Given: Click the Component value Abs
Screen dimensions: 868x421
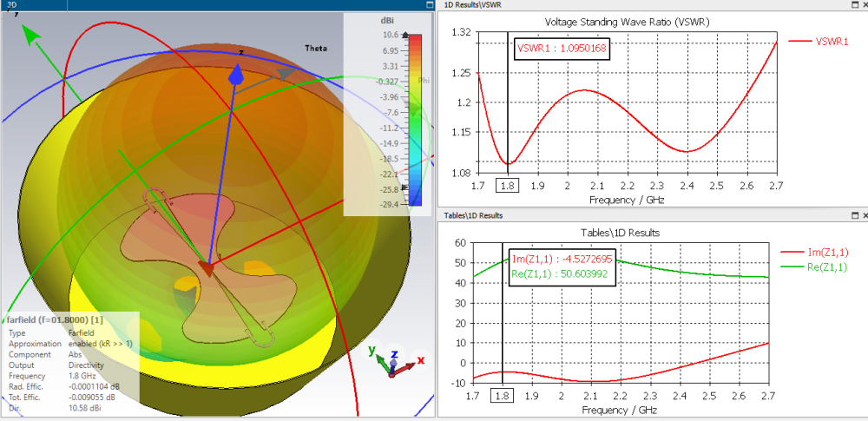Looking at the screenshot, I should pos(74,354).
